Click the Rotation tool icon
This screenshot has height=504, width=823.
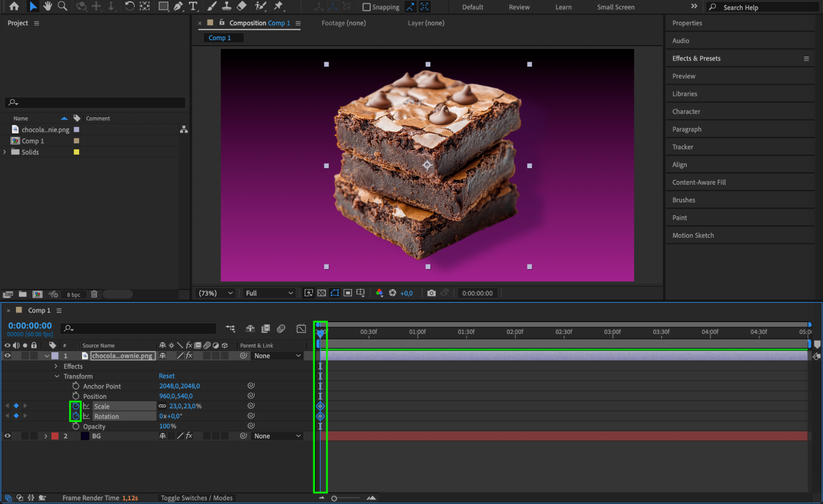(129, 6)
